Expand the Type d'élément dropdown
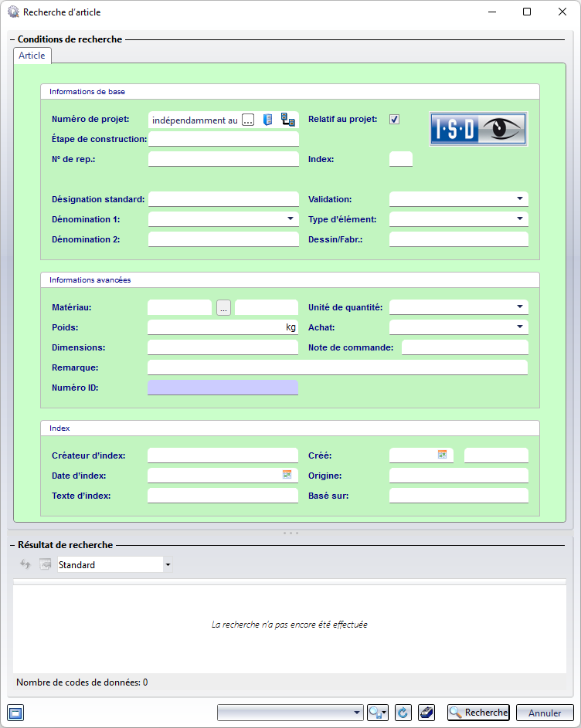 520,218
